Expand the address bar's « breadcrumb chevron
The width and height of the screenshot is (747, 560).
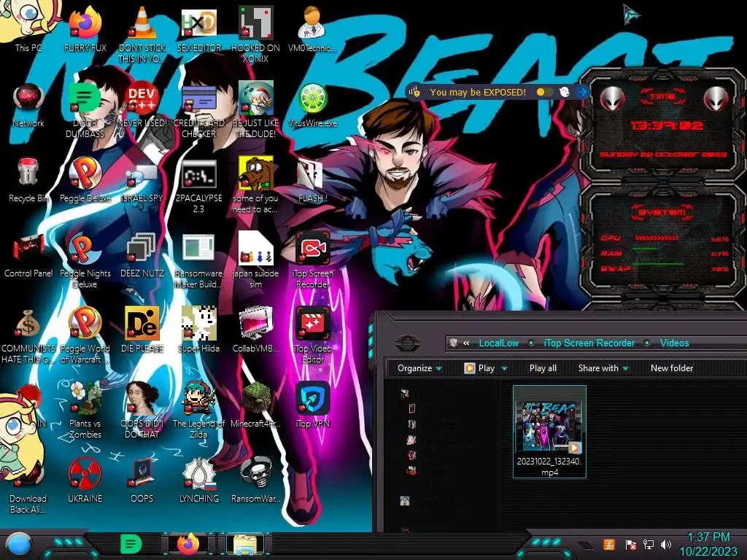pos(466,343)
